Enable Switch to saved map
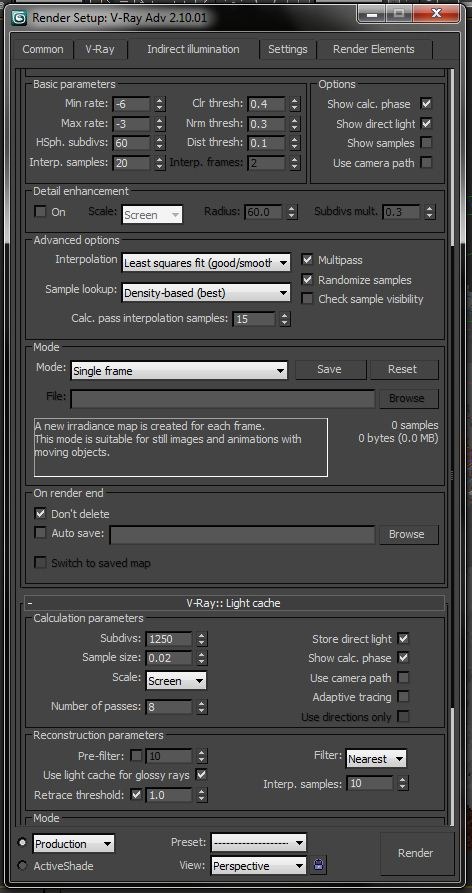 coord(40,563)
